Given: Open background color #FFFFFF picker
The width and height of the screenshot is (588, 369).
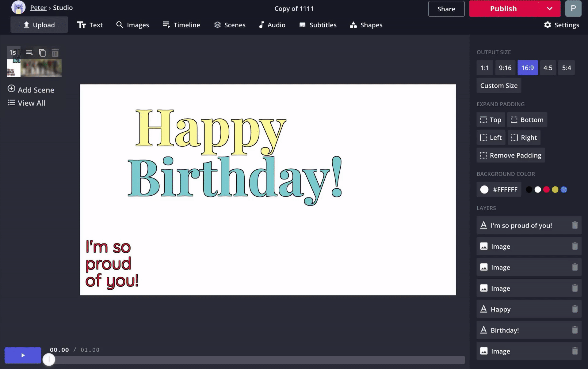Looking at the screenshot, I should pos(498,190).
